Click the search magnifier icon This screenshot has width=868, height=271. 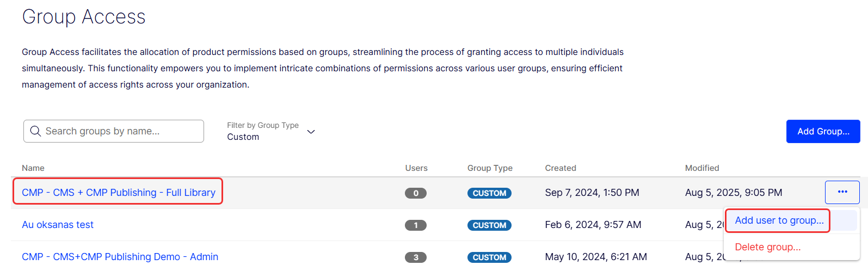click(x=35, y=131)
